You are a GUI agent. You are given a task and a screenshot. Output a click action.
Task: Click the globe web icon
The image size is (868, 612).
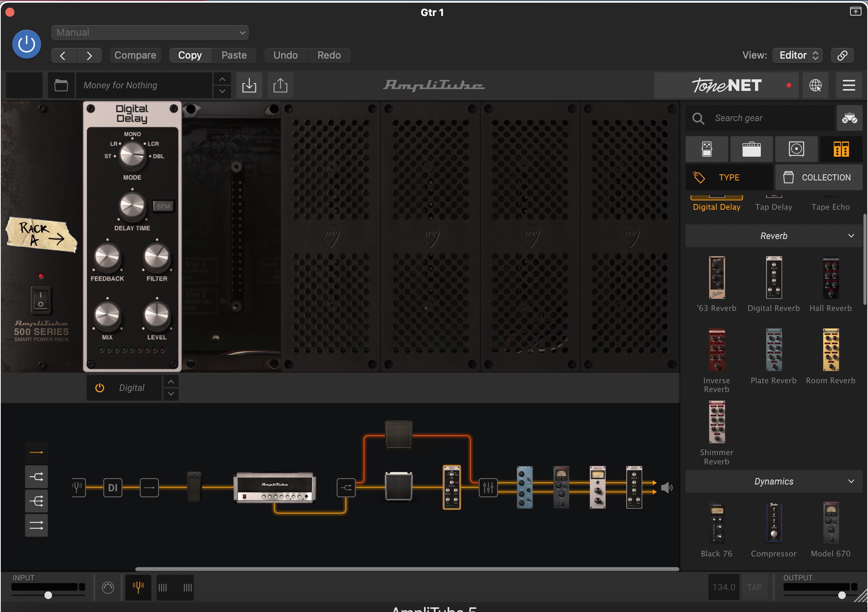(815, 85)
